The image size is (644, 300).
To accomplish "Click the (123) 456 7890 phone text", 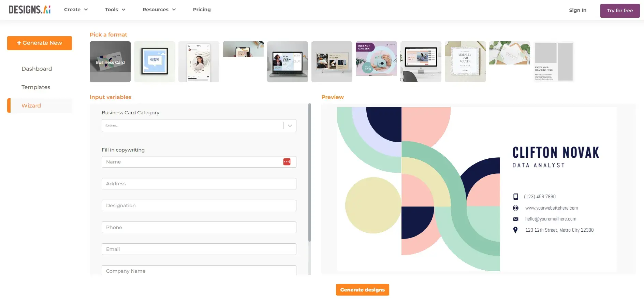I will coord(540,197).
